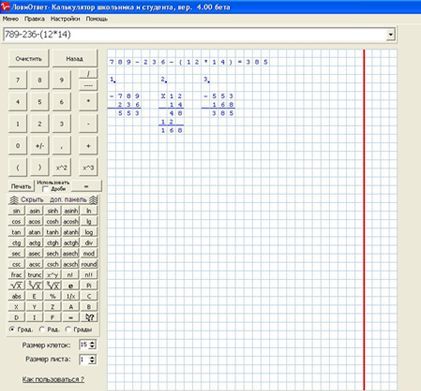This screenshot has width=421, height=391.
Task: Collapse the Скрыть доп. панель section
Action: [x=53, y=200]
